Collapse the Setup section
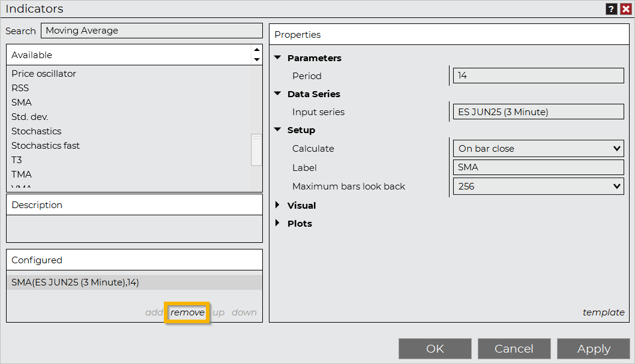Screen dimensions: 635x364 tap(278, 130)
